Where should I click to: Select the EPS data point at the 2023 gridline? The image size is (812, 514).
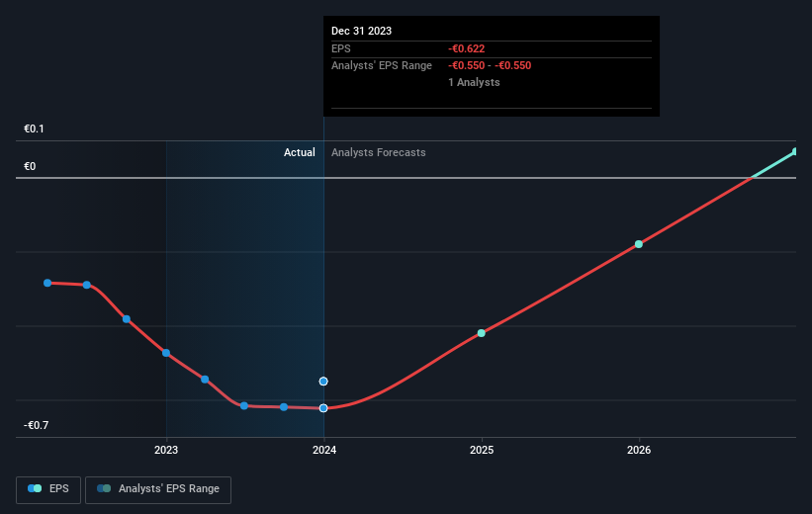166,353
